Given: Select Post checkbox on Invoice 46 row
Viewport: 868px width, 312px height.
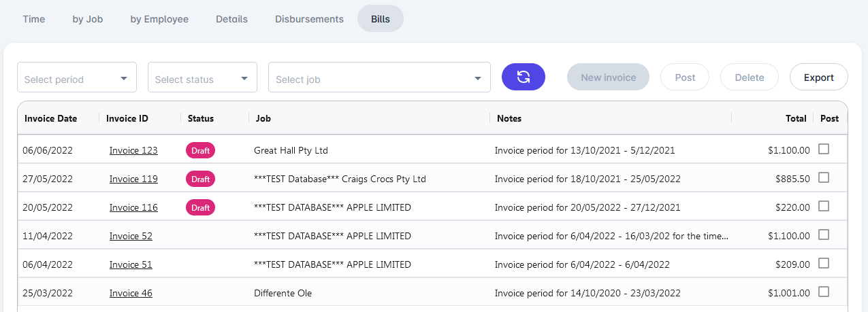Looking at the screenshot, I should (824, 292).
